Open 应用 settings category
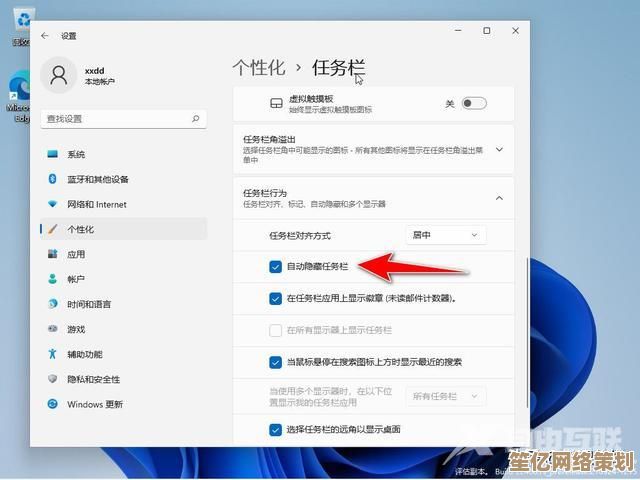Screen dimensions: 640x480 [x=76, y=255]
